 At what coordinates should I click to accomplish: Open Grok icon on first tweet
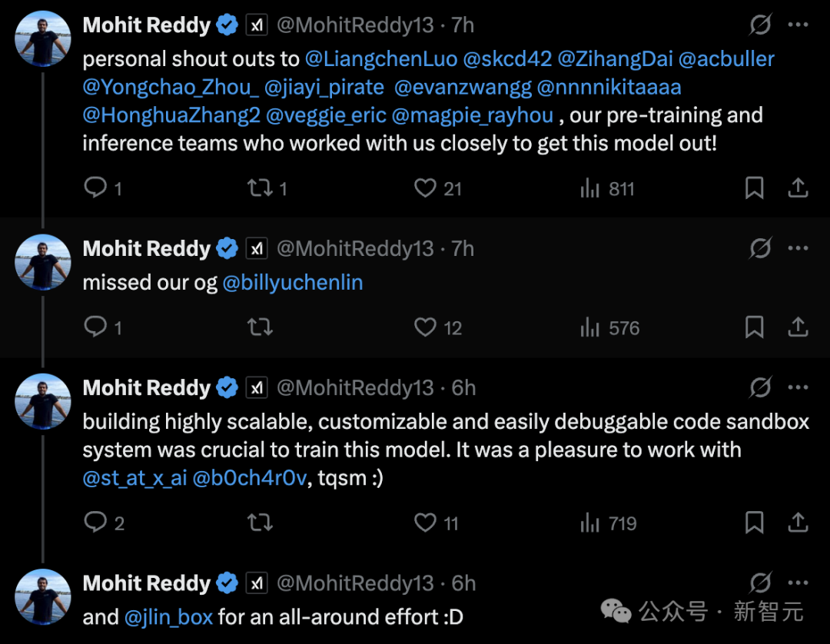pos(760,25)
